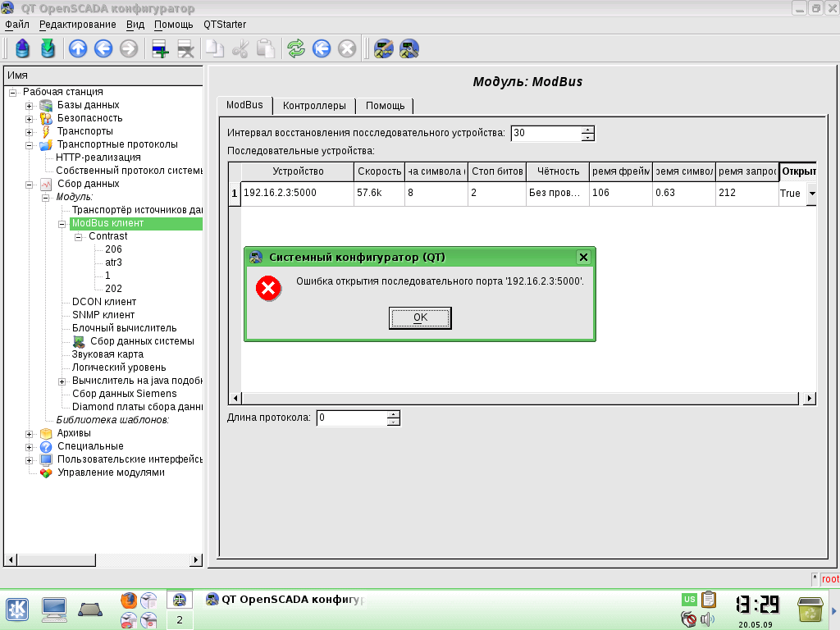The height and width of the screenshot is (630, 840).
Task: Click the add item toolbar icon
Action: click(160, 49)
